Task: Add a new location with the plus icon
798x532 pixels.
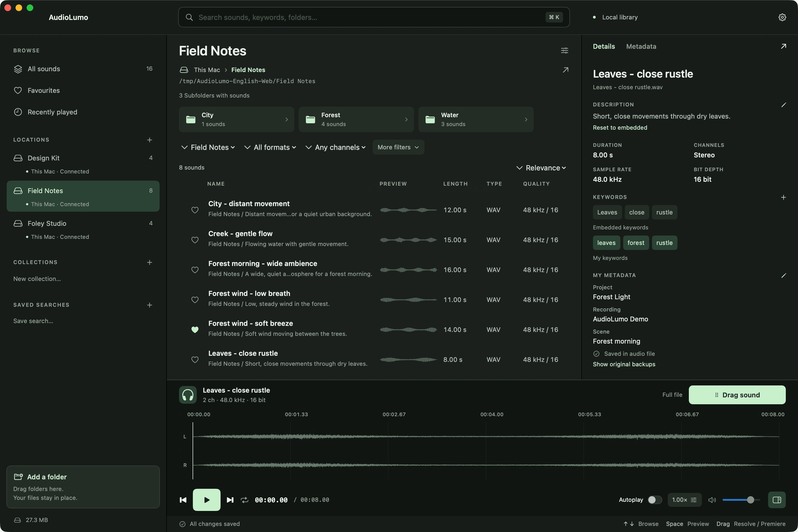Action: [150, 140]
